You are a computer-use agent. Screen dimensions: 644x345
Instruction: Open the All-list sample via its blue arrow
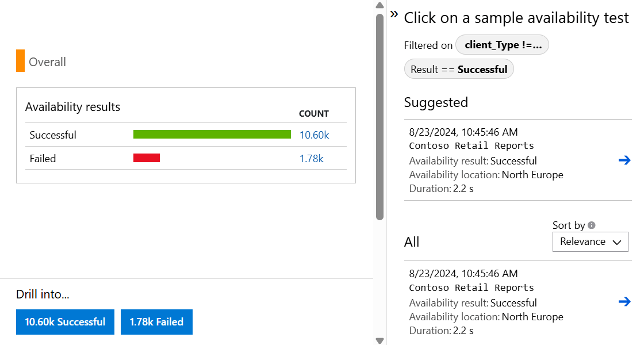point(624,301)
